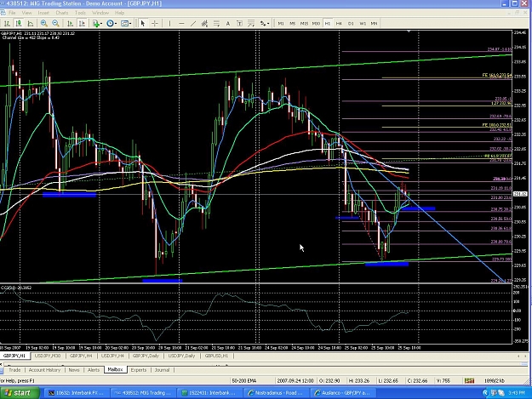Select the candlestick chart type icon
This screenshot has width=532, height=399.
(x=19, y=23)
